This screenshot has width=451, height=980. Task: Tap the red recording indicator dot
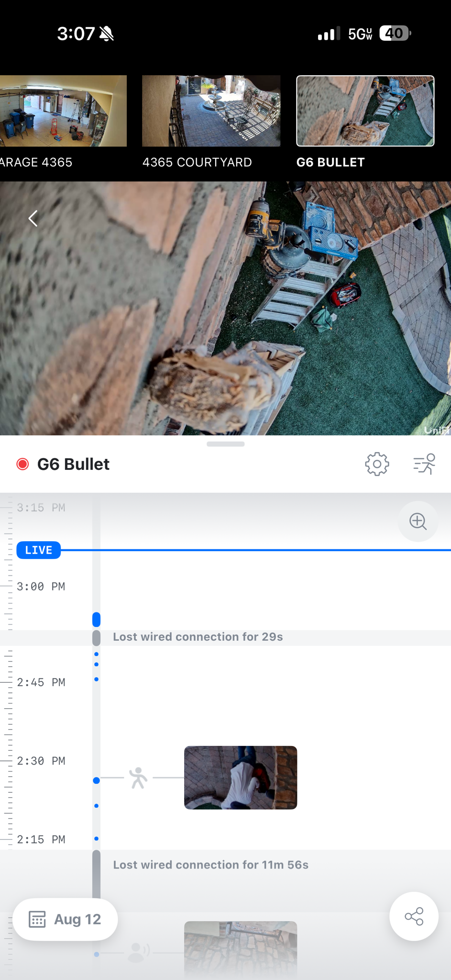point(22,464)
